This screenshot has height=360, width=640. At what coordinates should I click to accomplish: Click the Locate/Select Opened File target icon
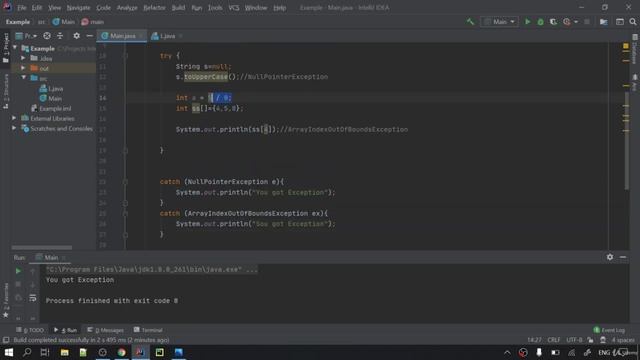click(x=47, y=36)
